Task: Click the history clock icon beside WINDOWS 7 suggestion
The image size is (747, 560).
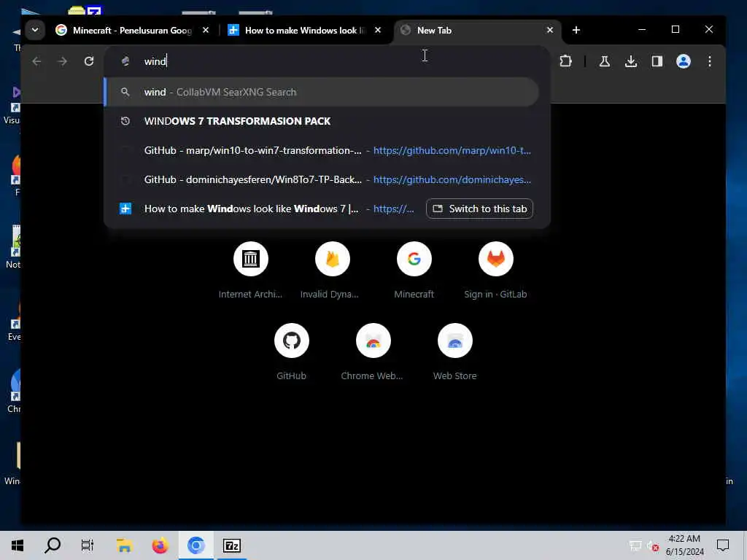Action: pyautogui.click(x=125, y=121)
